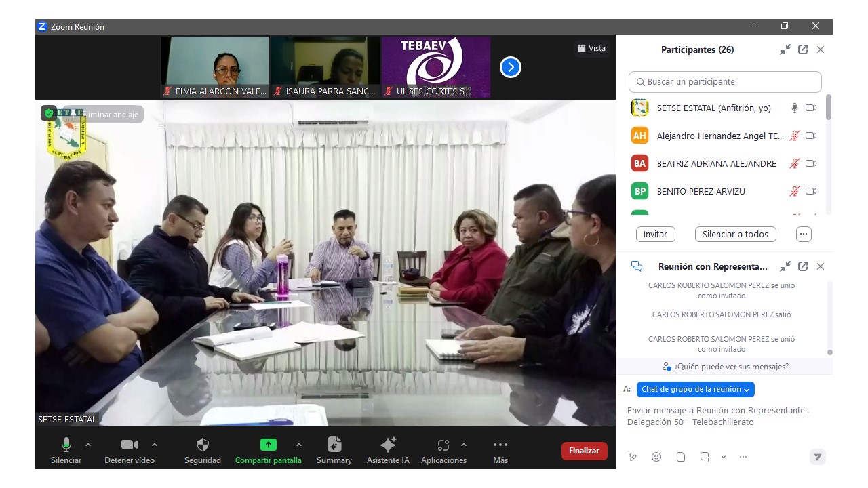Toggle microphone with the Silenciar button
868x488 pixels.
point(66,445)
